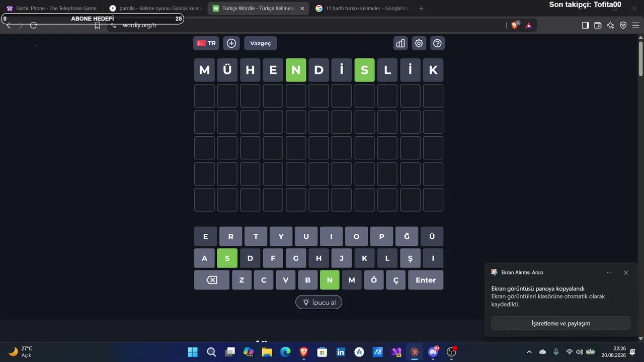Click the backspace key on the on-screen keyboard
This screenshot has height=362, width=644.
212,280
